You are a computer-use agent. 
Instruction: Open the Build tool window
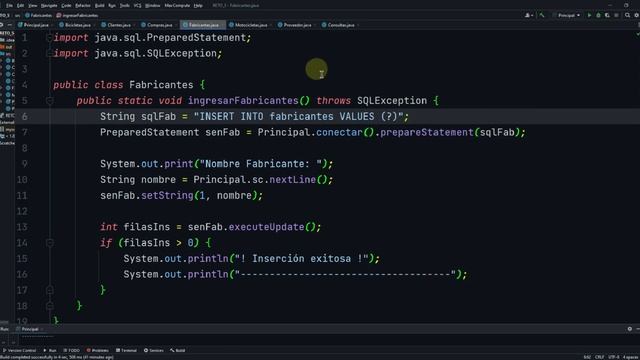coord(178,350)
